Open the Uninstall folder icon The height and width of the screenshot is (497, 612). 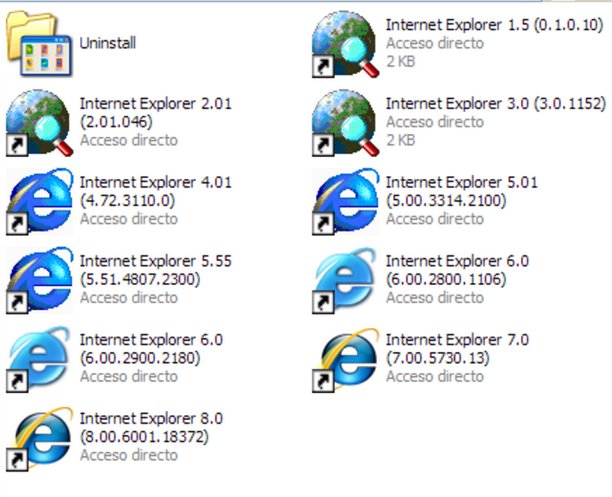39,44
